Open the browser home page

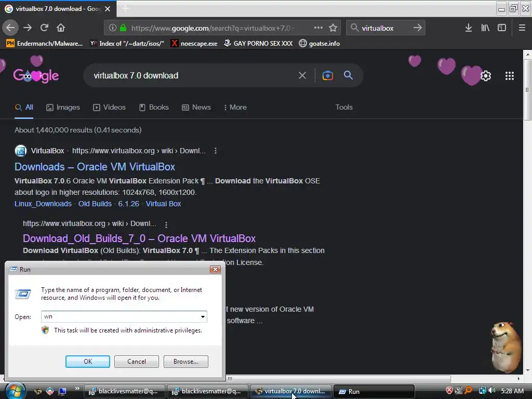click(61, 28)
